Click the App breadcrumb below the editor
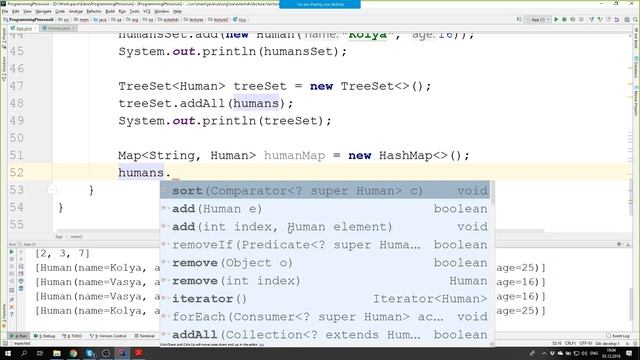 (x=59, y=237)
